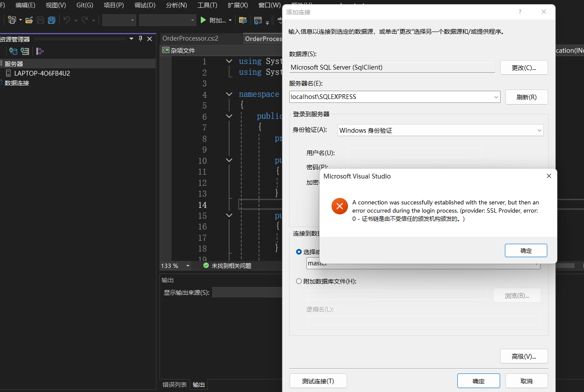Screen dimensions: 584x392
Task: Click the 更改(C)... button
Action: click(524, 67)
